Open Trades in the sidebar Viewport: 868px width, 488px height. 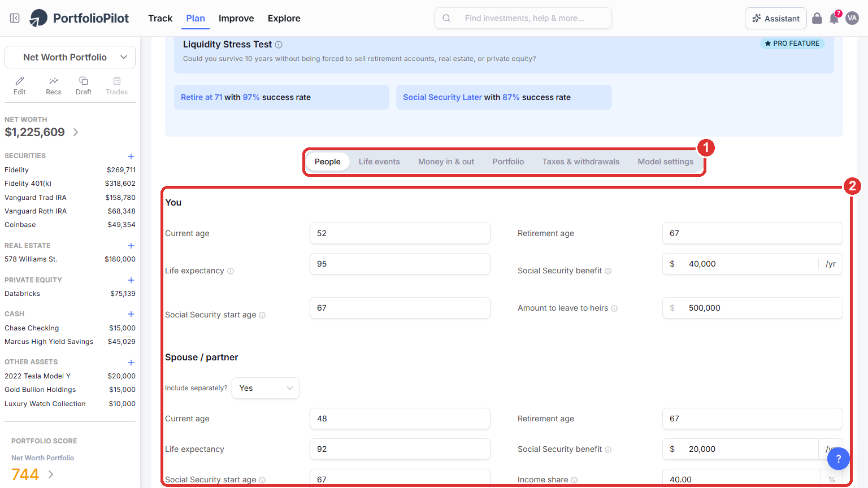coord(117,85)
